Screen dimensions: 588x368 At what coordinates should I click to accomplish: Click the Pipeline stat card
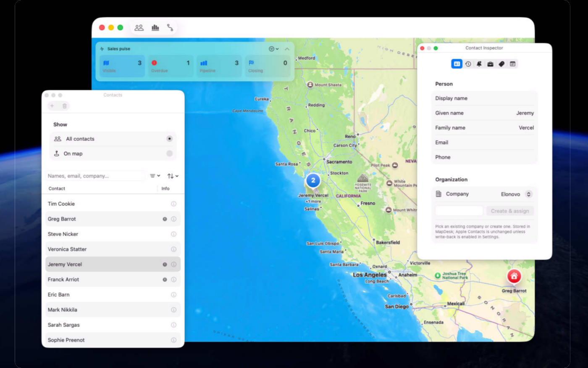[219, 66]
